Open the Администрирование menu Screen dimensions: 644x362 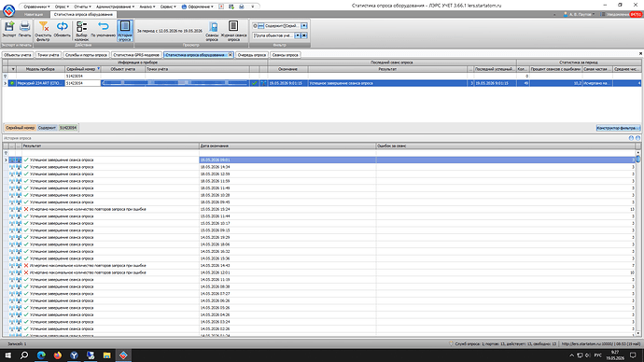[115, 7]
